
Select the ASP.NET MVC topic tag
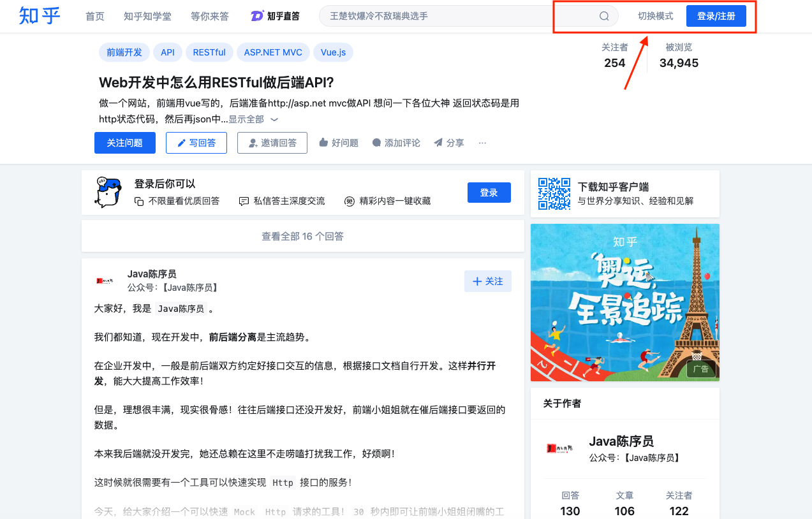pyautogui.click(x=273, y=52)
